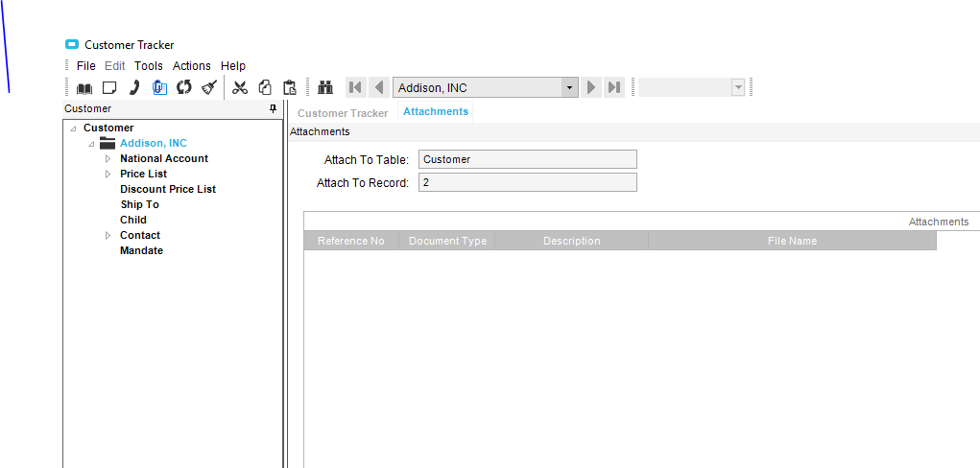The width and height of the screenshot is (980, 468).
Task: Click the clipboard paste icon
Action: point(289,87)
